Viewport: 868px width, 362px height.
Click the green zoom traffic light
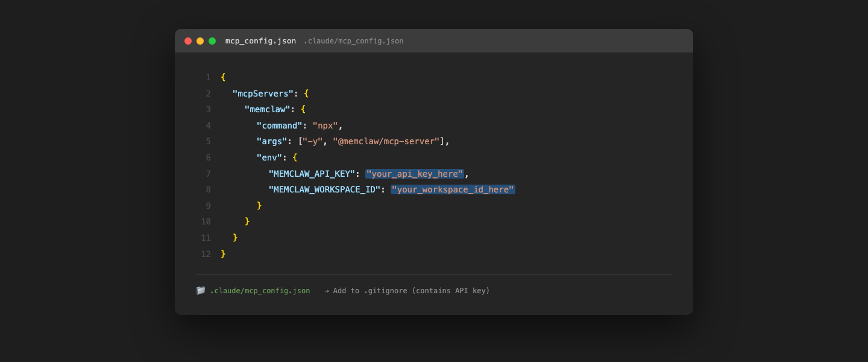pyautogui.click(x=212, y=40)
